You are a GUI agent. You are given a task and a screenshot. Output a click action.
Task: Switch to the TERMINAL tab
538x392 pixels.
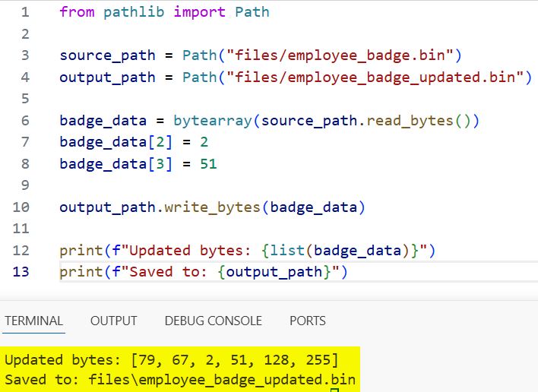[x=33, y=321]
